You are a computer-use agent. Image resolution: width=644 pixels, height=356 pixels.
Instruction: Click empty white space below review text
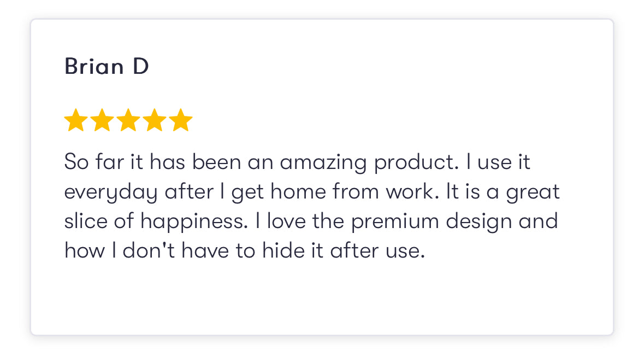pyautogui.click(x=322, y=299)
